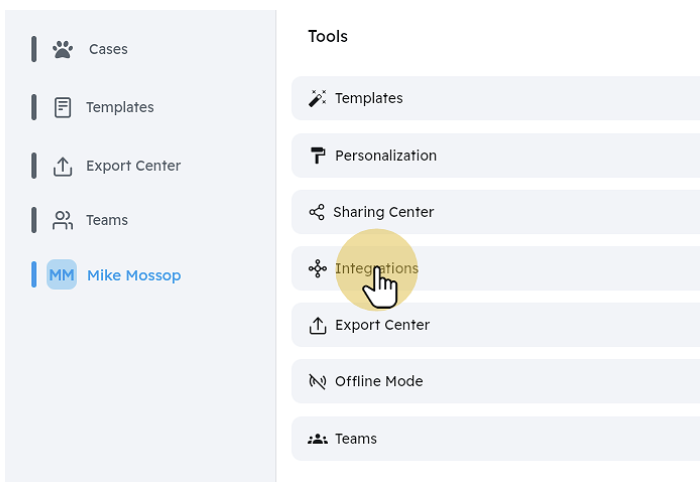Click the people icon beside sidebar Teams
Viewport: 700px width, 482px height.
[x=62, y=220]
